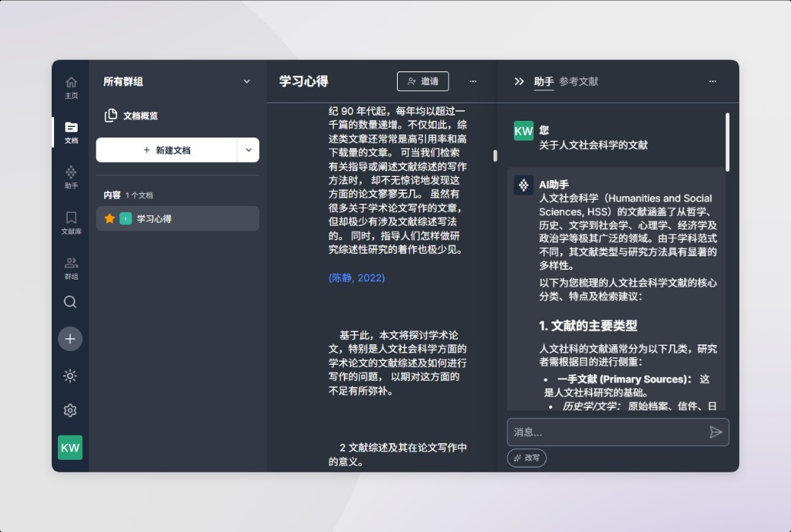The height and width of the screenshot is (532, 791).
Task: Click the heading 2 文献综述及其在论文写作中的意义
Action: 398,454
